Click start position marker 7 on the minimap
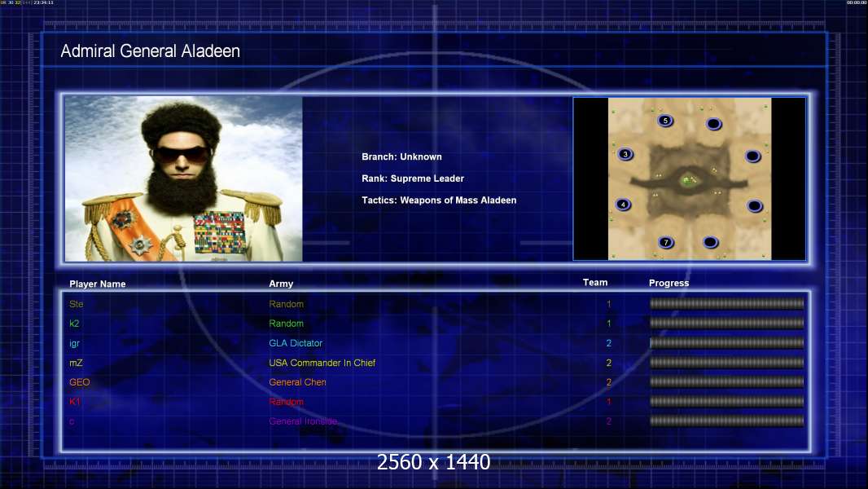Screen dimensions: 868x489 665,243
